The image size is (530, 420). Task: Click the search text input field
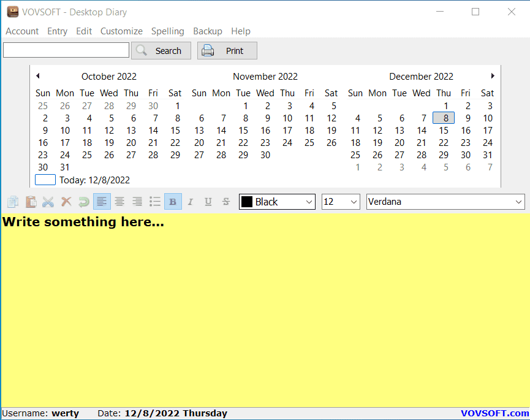(66, 50)
